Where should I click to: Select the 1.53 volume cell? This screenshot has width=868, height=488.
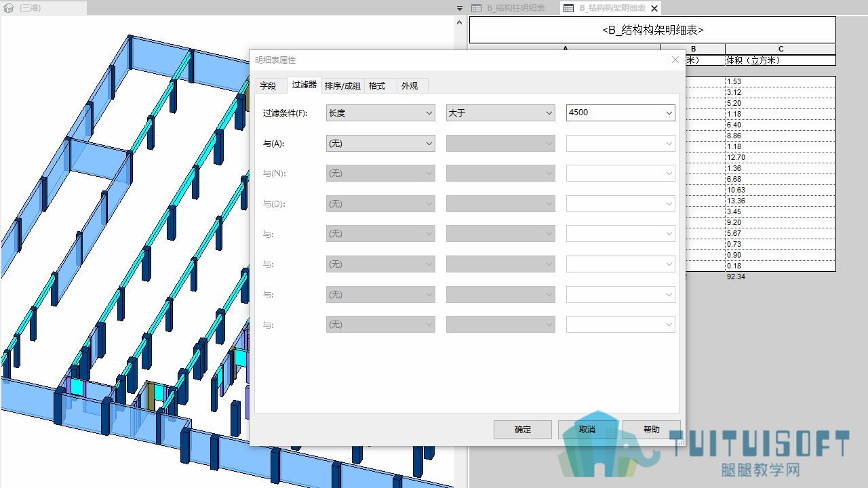pyautogui.click(x=781, y=81)
